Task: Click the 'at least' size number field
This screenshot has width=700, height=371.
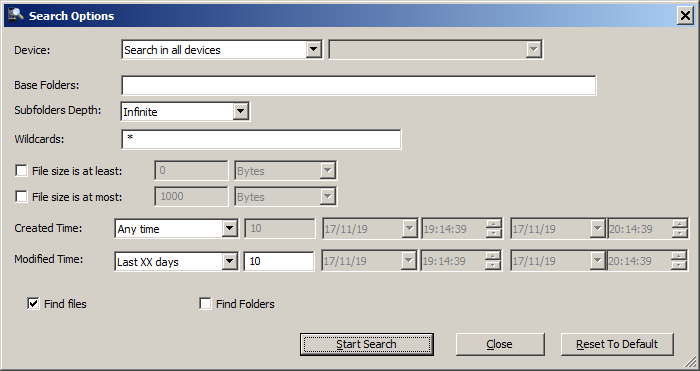Action: pos(191,171)
